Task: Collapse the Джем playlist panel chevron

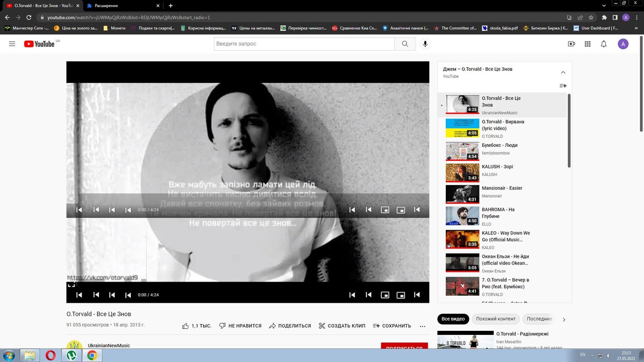Action: tap(563, 72)
